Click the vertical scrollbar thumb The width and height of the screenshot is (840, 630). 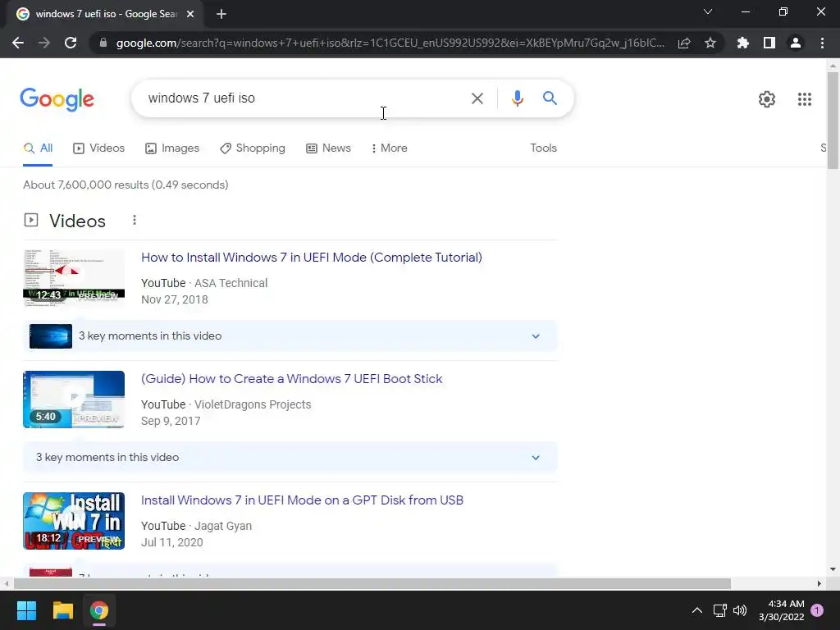833,120
